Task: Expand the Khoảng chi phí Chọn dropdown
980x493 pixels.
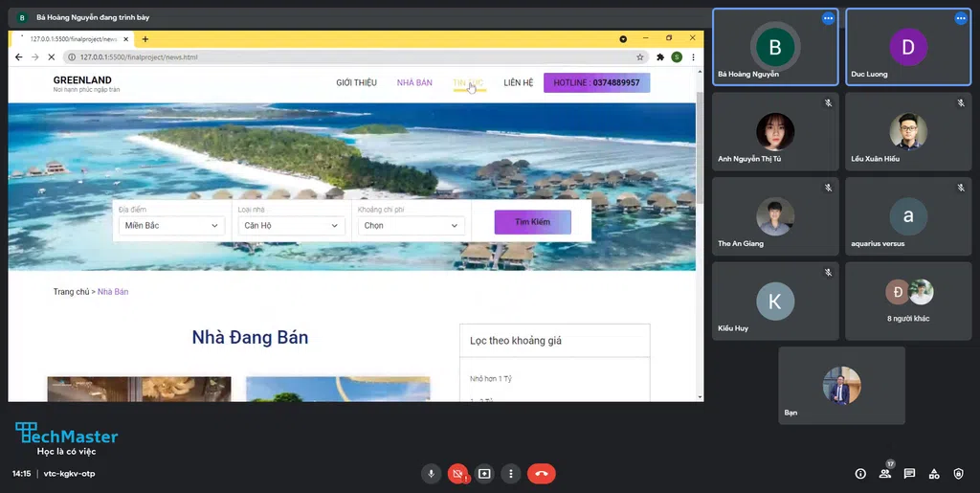Action: pos(412,226)
